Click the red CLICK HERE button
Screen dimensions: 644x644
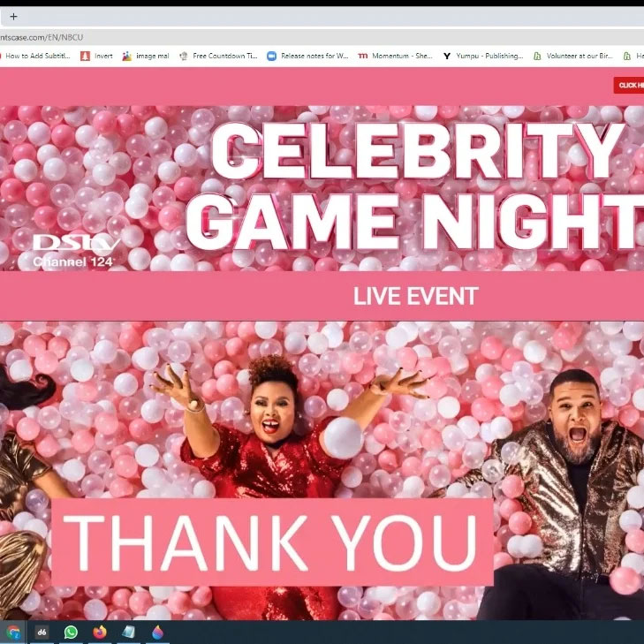(629, 85)
